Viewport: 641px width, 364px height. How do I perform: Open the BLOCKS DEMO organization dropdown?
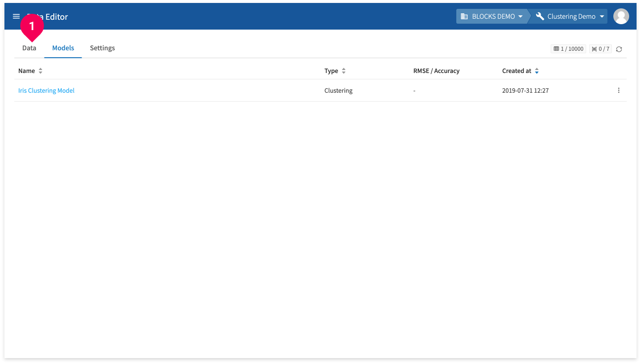point(491,16)
